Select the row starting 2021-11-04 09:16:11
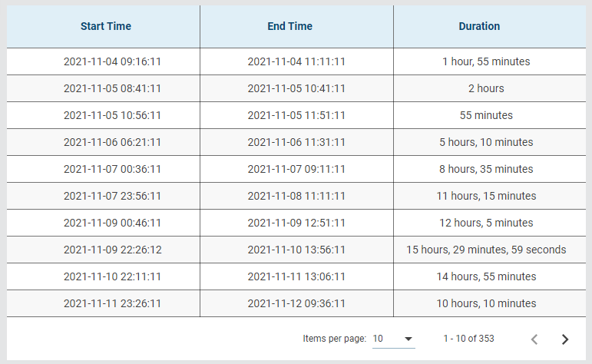Viewport: 592px width, 364px height. 296,61
